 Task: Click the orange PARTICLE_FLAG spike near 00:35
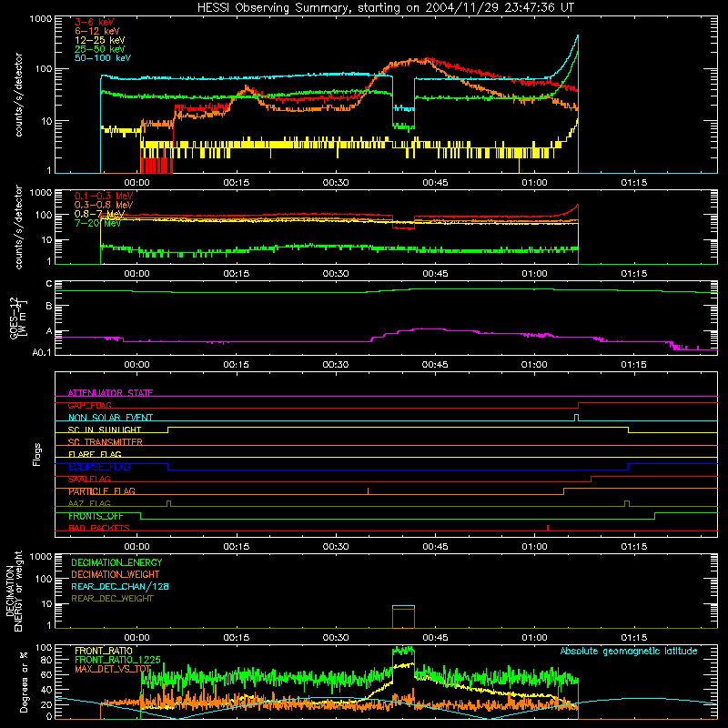(369, 490)
